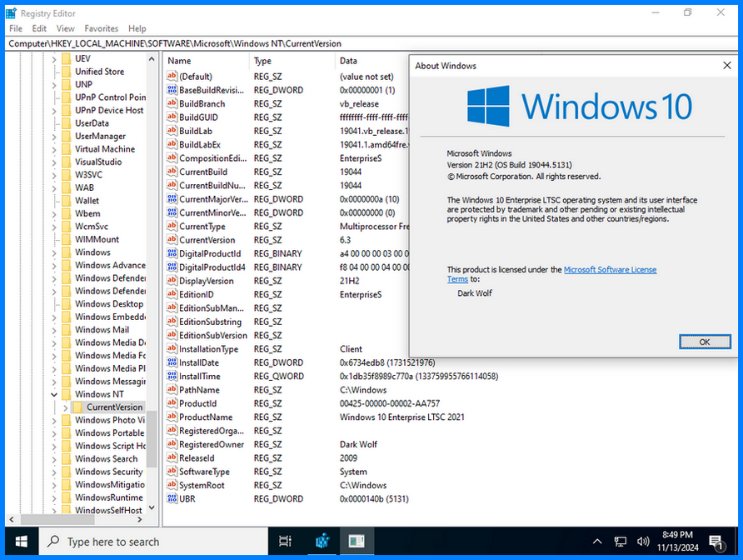Click the Windows NT folder icon

pyautogui.click(x=67, y=394)
